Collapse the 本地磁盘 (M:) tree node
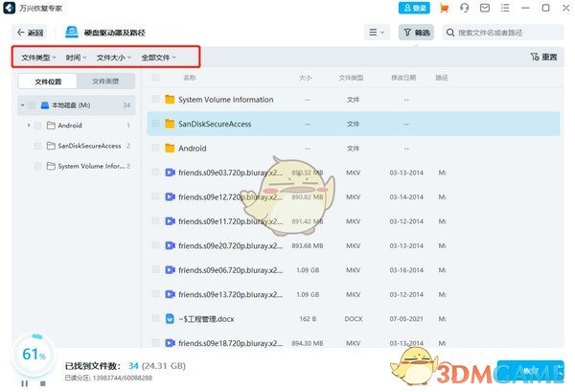The width and height of the screenshot is (575, 392). [x=22, y=105]
